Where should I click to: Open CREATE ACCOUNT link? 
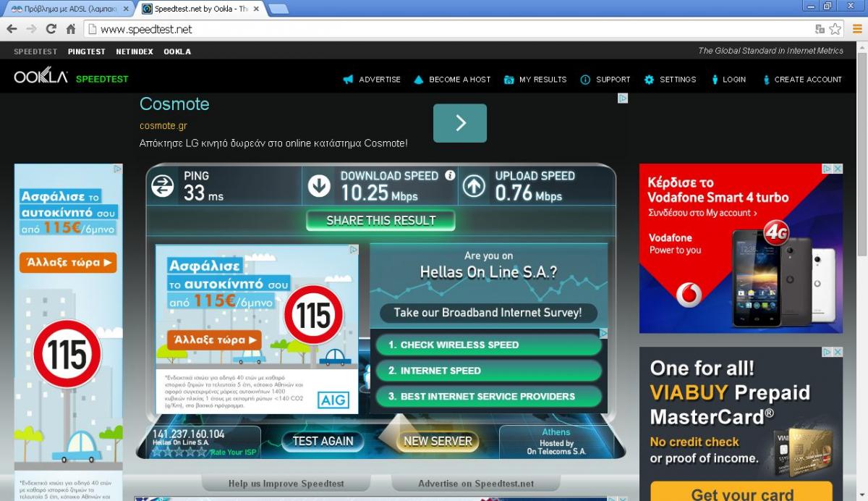808,80
